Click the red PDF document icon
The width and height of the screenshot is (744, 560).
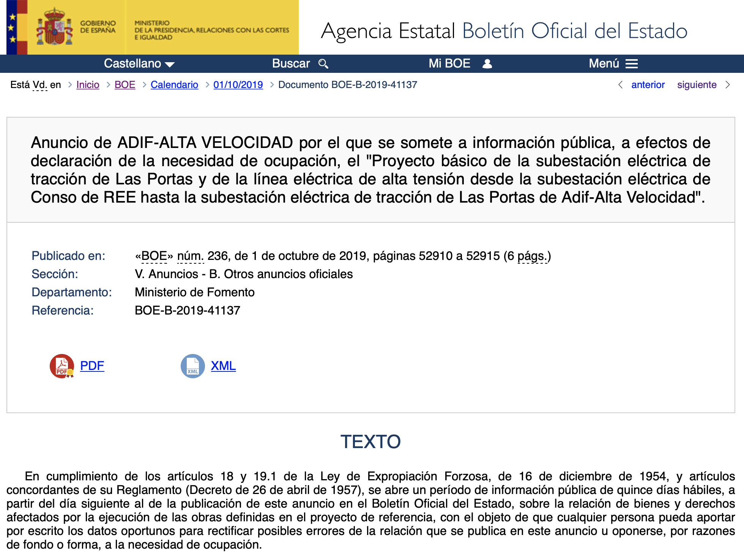[62, 366]
